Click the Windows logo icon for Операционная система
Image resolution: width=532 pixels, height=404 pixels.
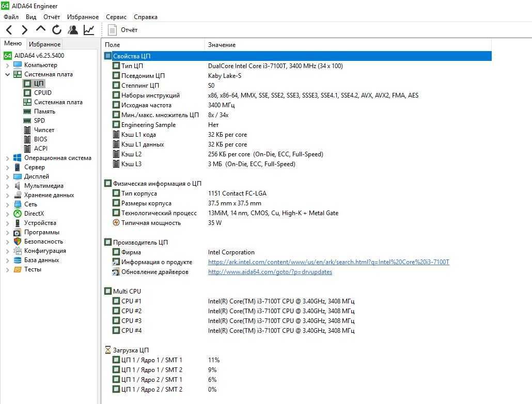[18, 157]
